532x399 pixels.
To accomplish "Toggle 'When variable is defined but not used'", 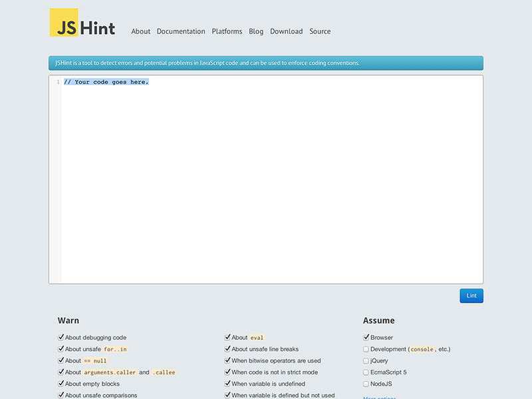I will pos(227,395).
